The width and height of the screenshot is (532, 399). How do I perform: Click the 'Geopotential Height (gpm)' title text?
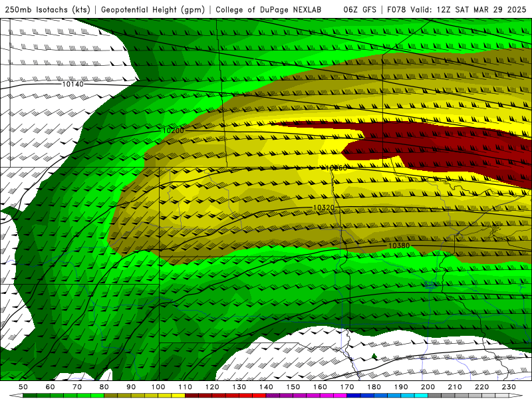click(x=153, y=9)
